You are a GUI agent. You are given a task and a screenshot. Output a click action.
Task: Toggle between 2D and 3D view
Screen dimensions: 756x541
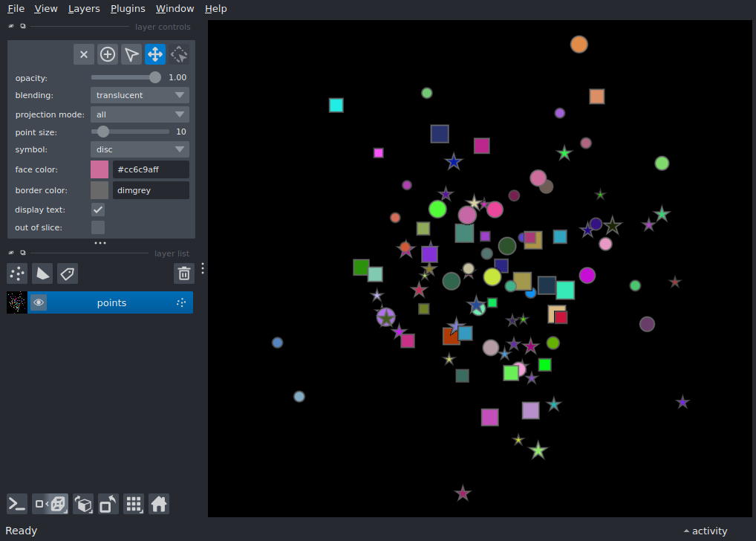pyautogui.click(x=50, y=504)
